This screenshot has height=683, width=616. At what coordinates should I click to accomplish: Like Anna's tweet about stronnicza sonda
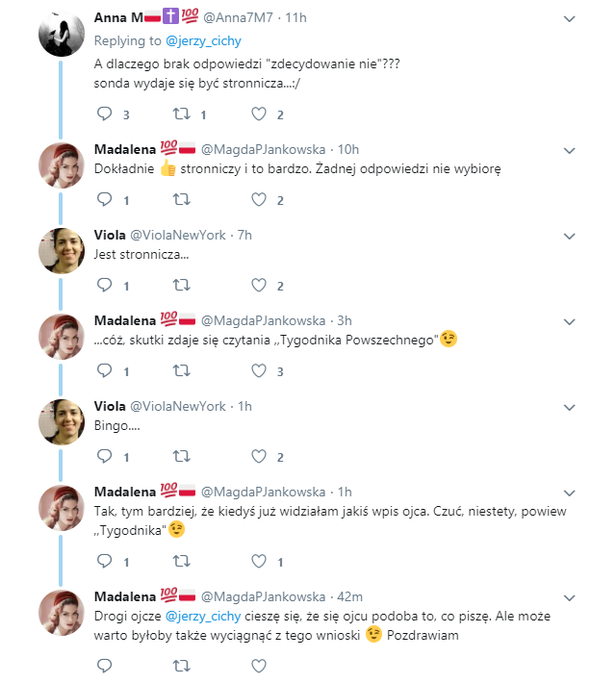pos(257,114)
